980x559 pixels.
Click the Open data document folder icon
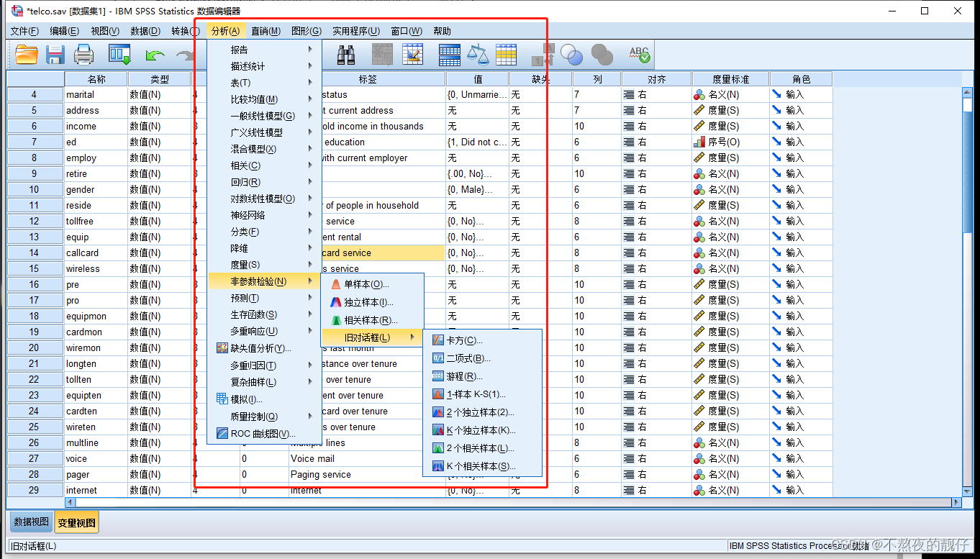pos(27,55)
